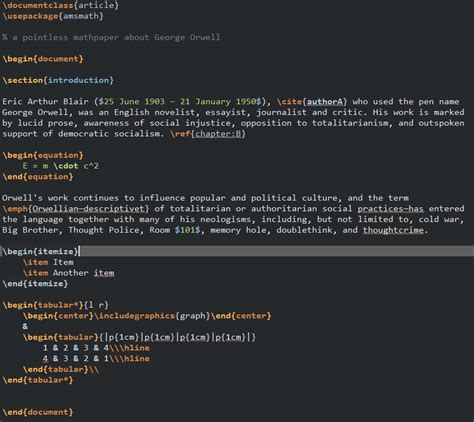The width and height of the screenshot is (474, 422).
Task: Click the math text '$25 June 1903'
Action: (x=131, y=101)
